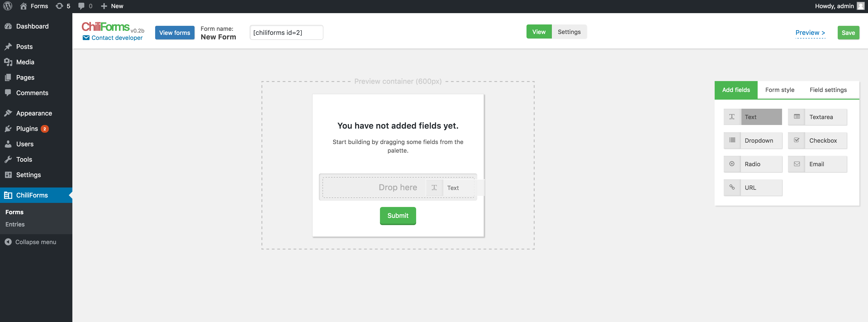Viewport: 868px width, 322px height.
Task: Add a Text field from the palette
Action: click(753, 117)
